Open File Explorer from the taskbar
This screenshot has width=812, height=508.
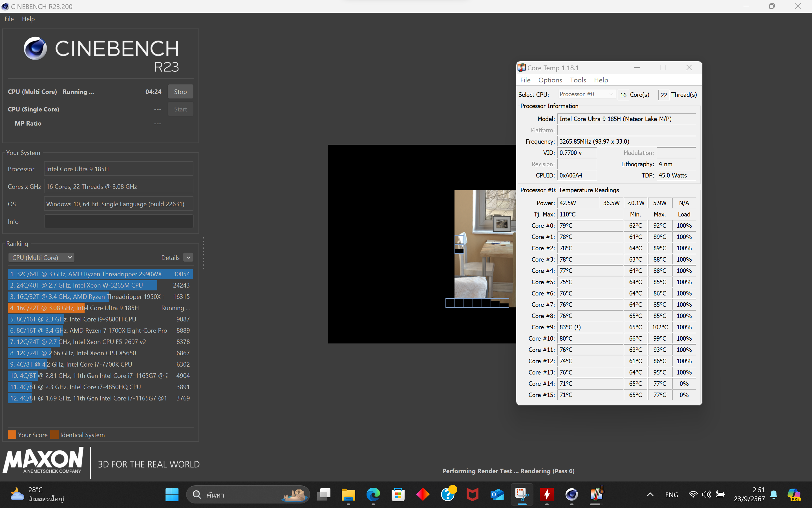pyautogui.click(x=348, y=494)
